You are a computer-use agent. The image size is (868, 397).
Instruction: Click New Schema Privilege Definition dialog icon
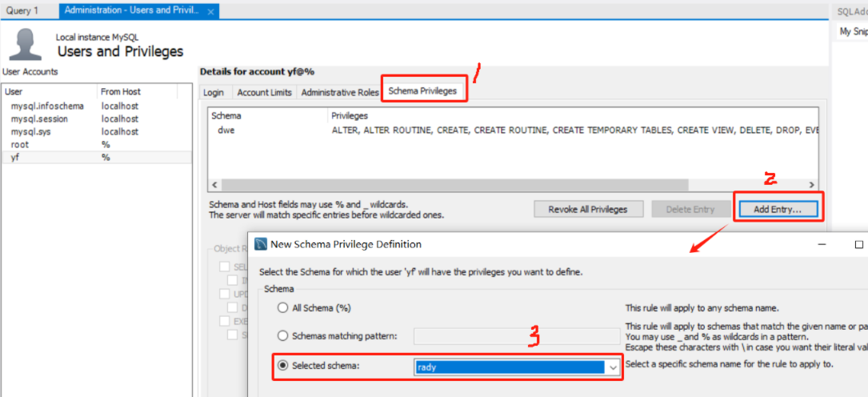pos(261,244)
